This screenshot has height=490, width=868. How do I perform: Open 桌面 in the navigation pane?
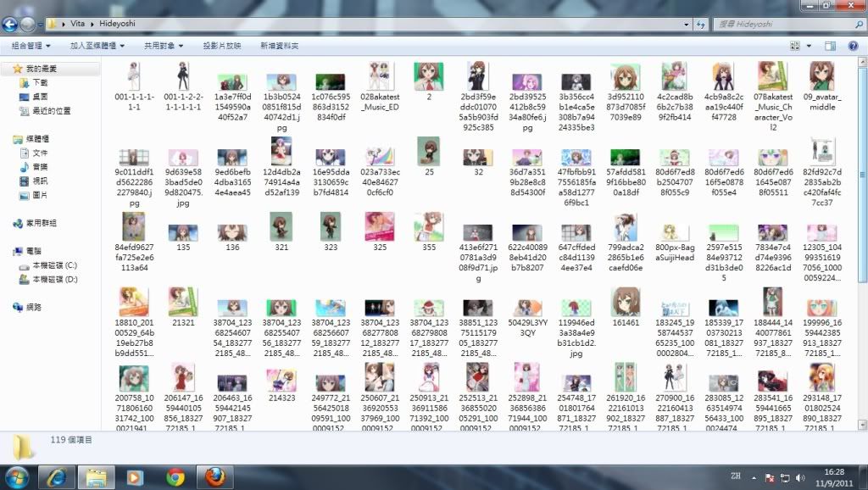[40, 97]
